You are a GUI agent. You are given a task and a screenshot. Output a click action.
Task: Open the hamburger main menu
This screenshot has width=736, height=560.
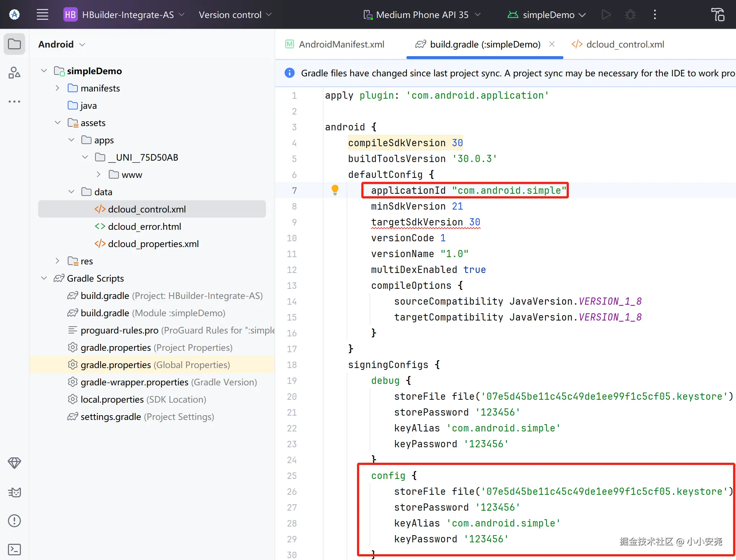(43, 15)
